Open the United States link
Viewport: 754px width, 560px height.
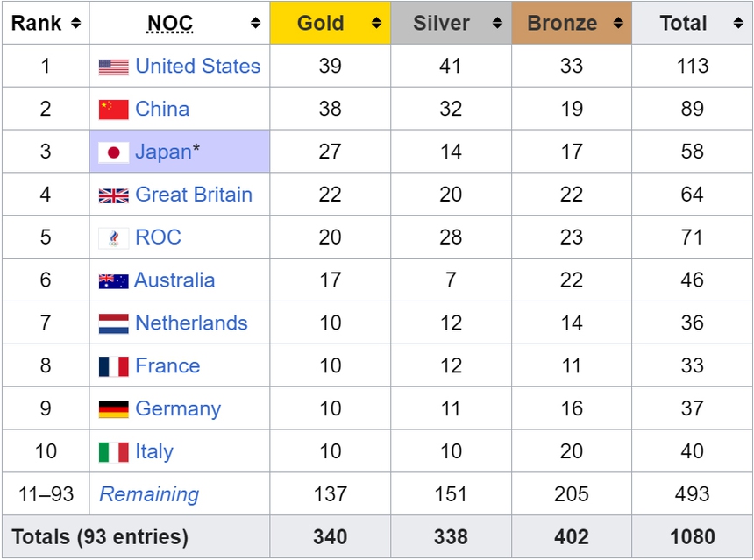tap(196, 66)
